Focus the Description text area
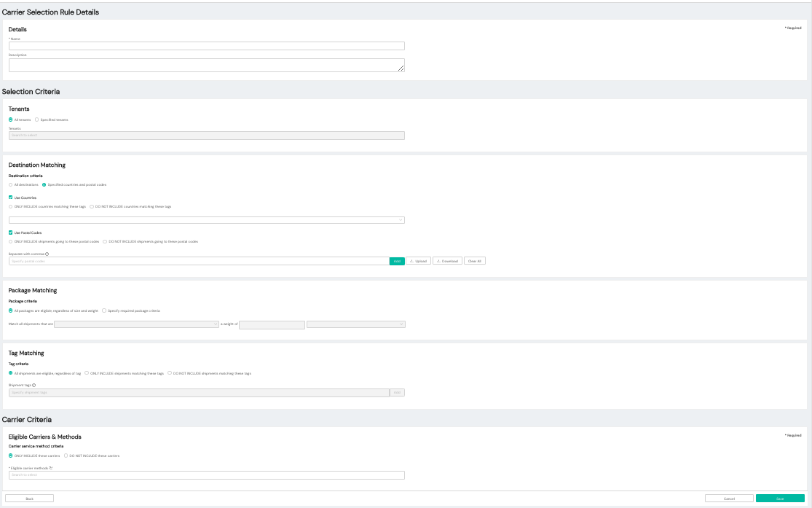 point(207,65)
